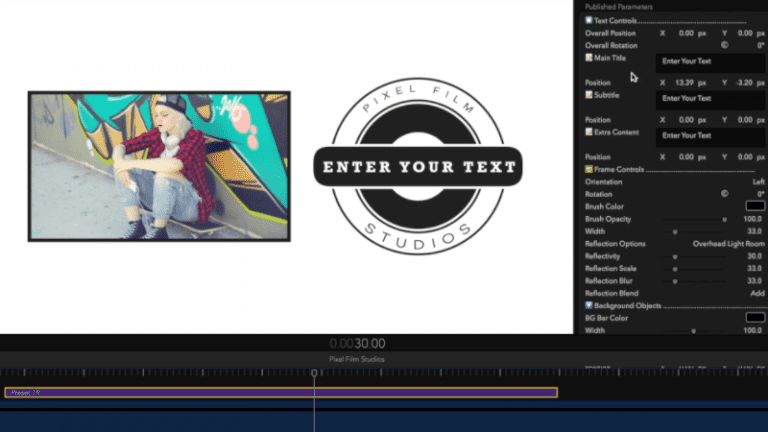Click the Extra Content Position X value
The width and height of the screenshot is (768, 432).
[686, 157]
